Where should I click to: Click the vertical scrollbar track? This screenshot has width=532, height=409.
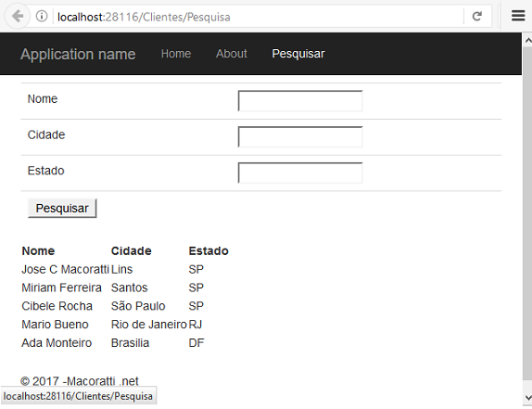[527, 217]
